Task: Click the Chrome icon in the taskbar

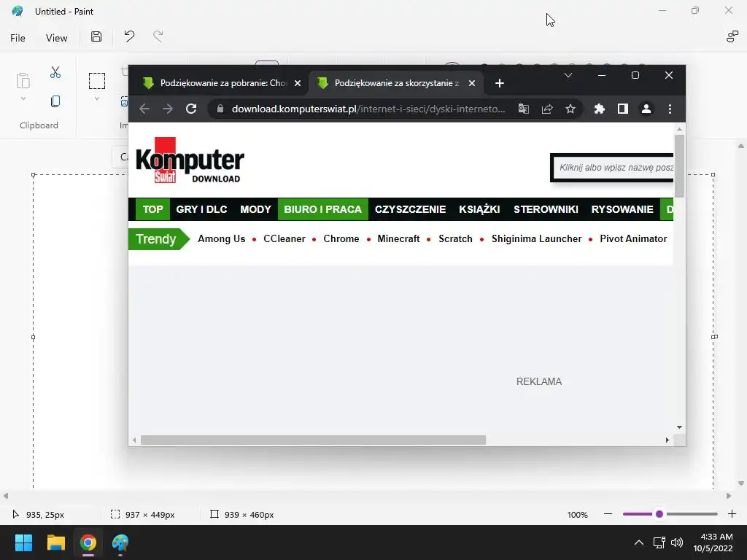Action: point(88,542)
